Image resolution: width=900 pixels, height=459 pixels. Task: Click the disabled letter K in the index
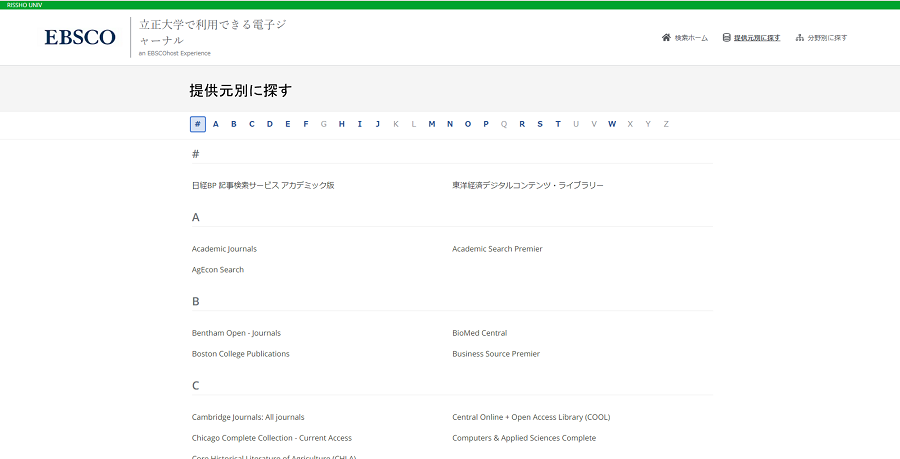(395, 124)
